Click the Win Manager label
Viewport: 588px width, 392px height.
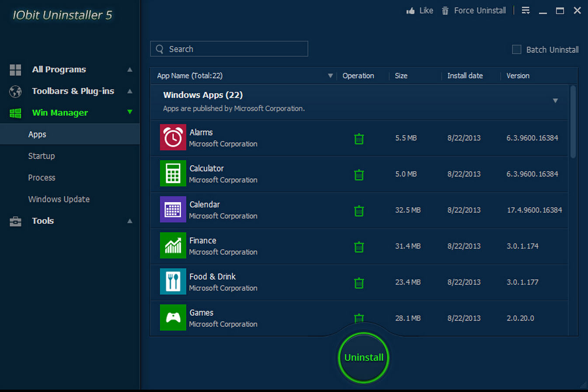pyautogui.click(x=60, y=113)
